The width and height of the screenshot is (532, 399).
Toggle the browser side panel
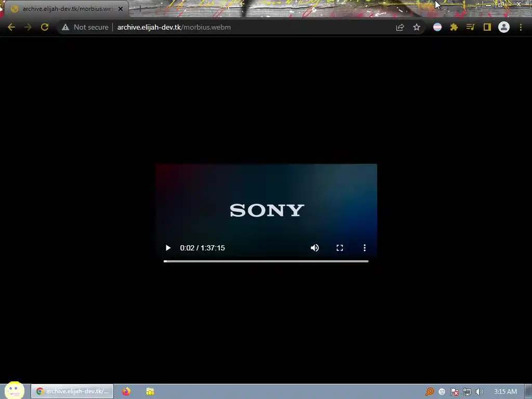point(487,27)
